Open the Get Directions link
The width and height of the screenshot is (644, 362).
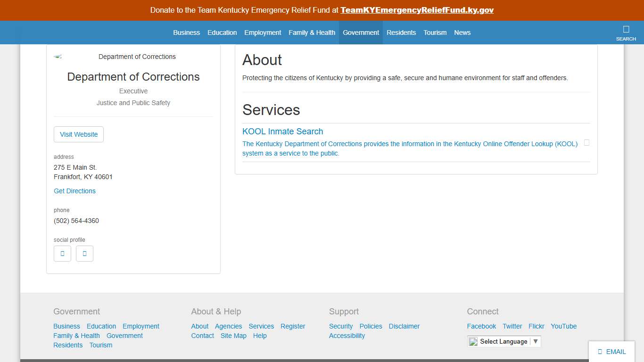coord(74,191)
